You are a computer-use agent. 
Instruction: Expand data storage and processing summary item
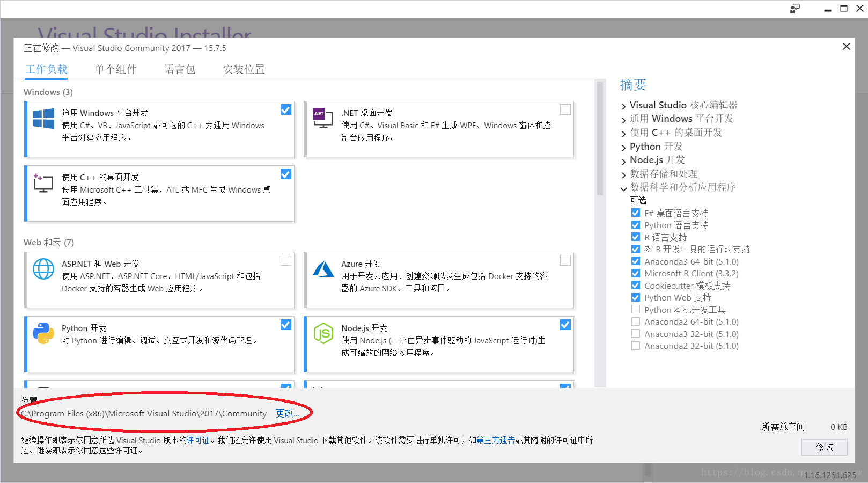624,175
